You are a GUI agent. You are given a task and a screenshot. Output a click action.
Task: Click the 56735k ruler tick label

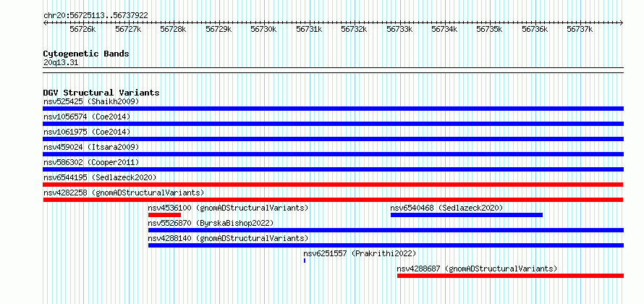[490, 29]
